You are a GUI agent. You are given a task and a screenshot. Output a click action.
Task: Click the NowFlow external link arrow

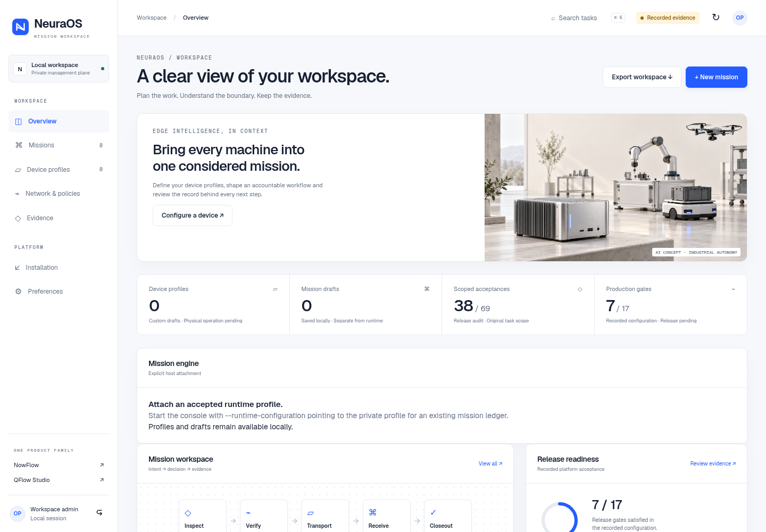click(102, 465)
